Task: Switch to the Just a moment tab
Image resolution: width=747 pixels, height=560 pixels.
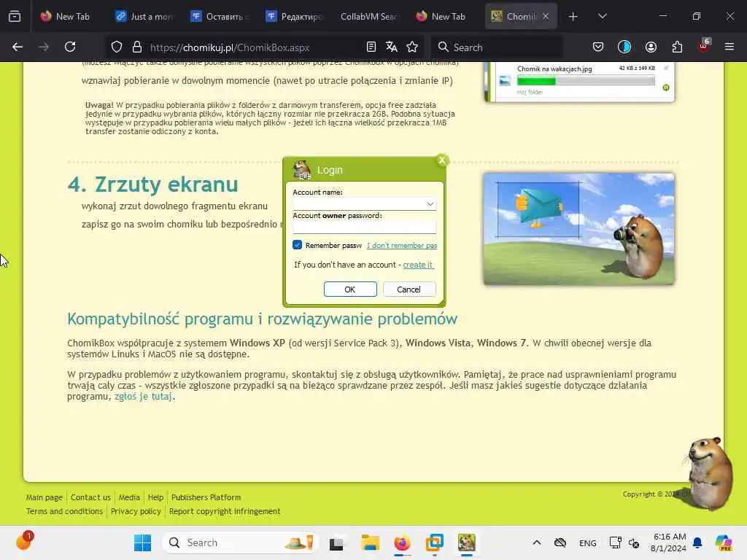Action: point(145,17)
